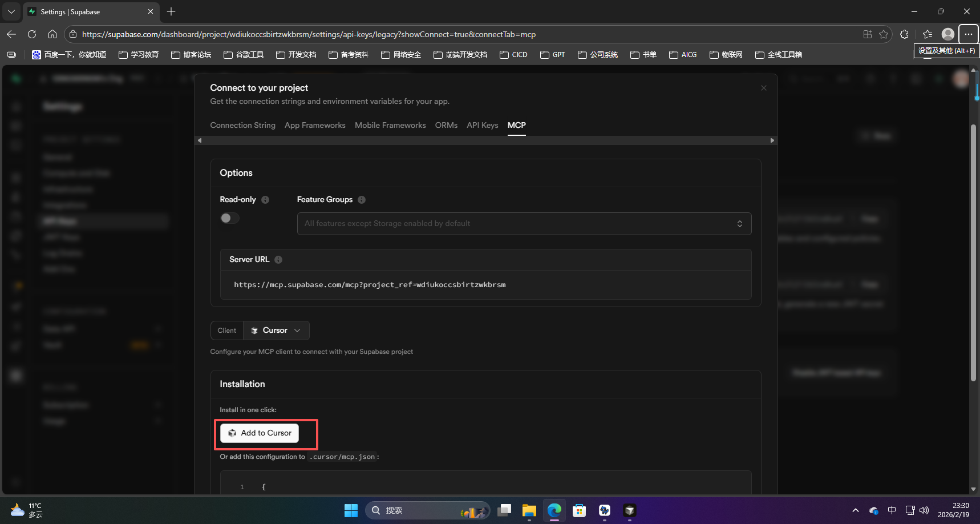This screenshot has height=524, width=980.
Task: Open Cursor app on taskbar
Action: [x=630, y=510]
